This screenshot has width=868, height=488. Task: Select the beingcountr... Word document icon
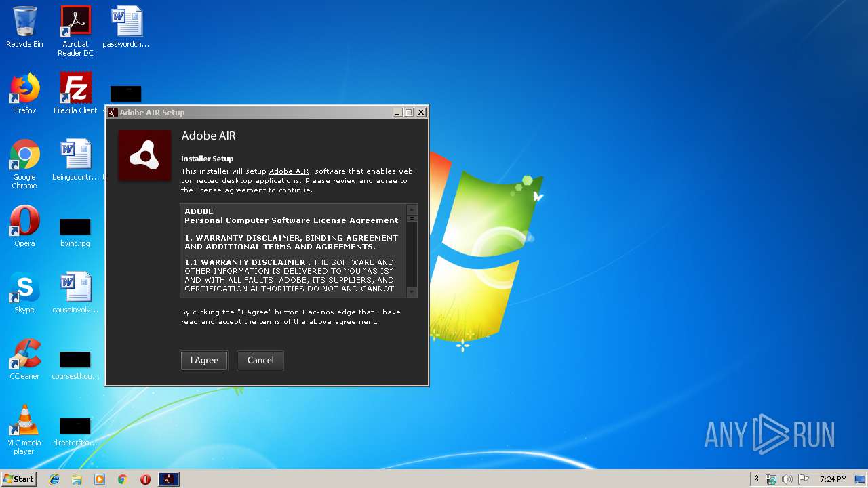pos(75,160)
